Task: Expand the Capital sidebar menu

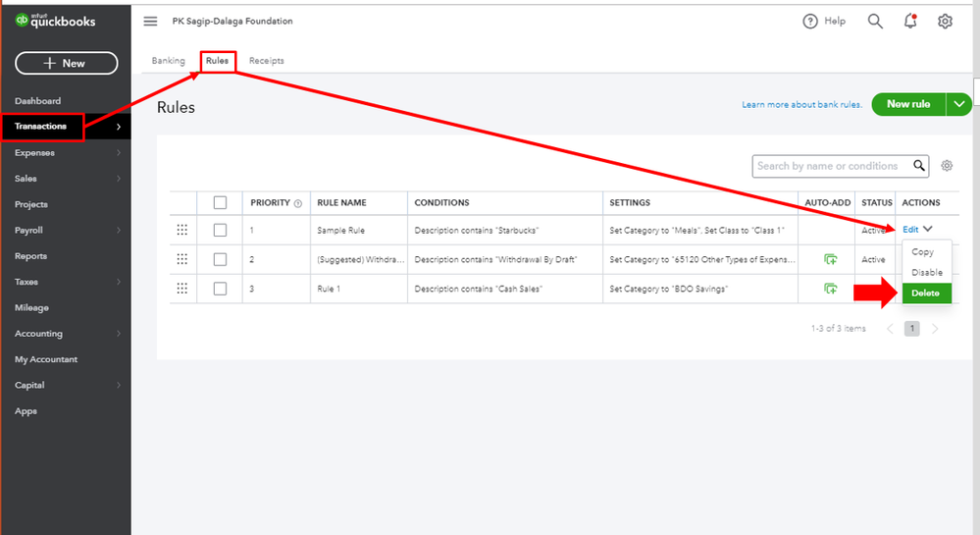Action: point(118,385)
